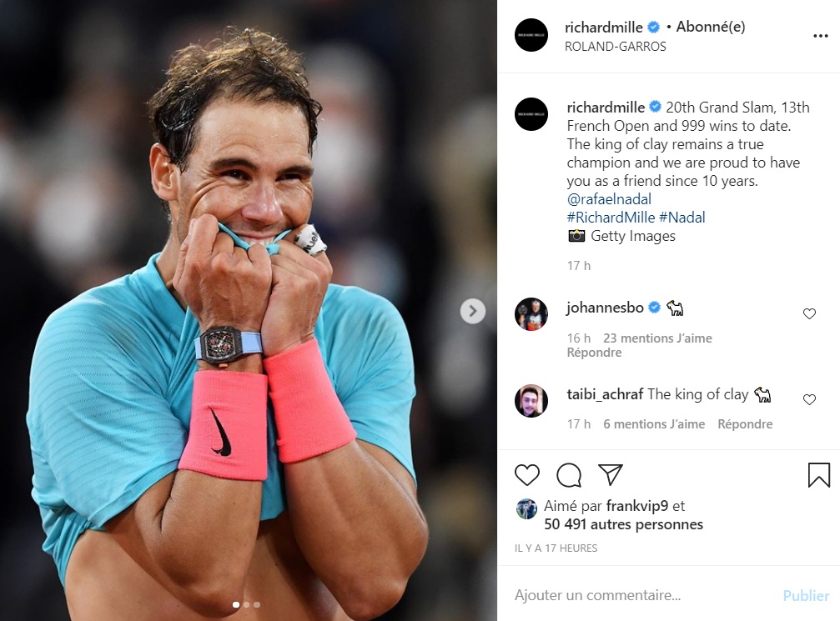Open the @rafaelnadal mention link

pyautogui.click(x=609, y=199)
